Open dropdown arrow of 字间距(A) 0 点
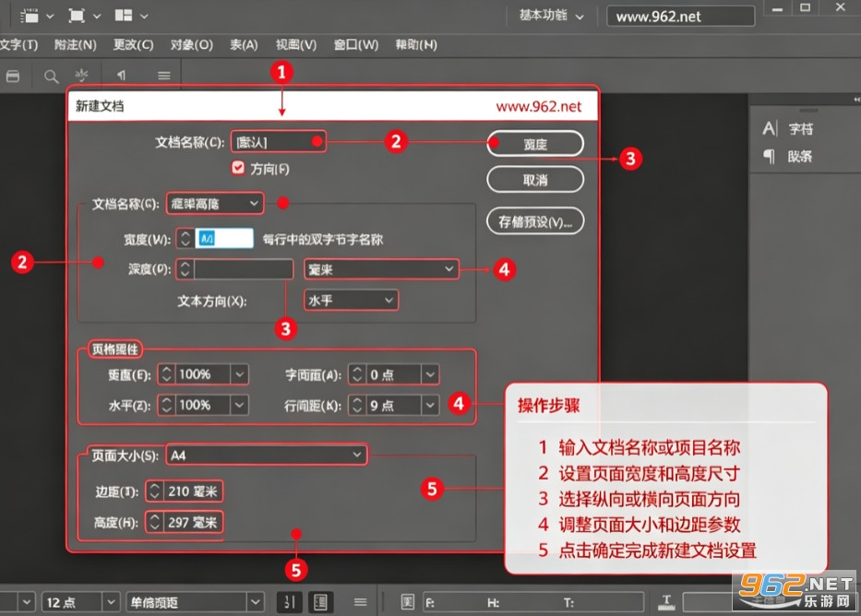Viewport: 861px width, 616px height. [430, 374]
